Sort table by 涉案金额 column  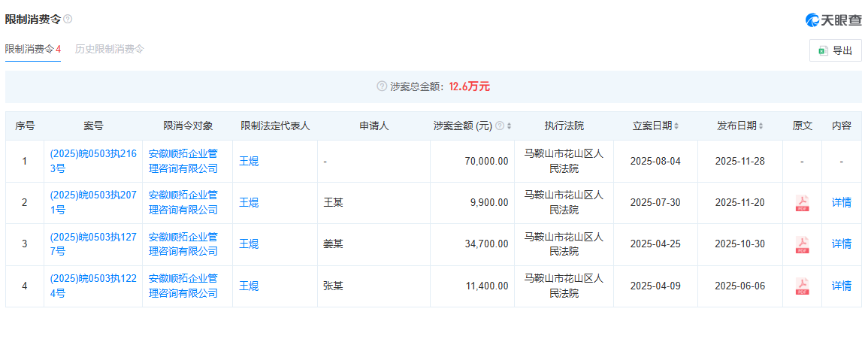click(510, 126)
